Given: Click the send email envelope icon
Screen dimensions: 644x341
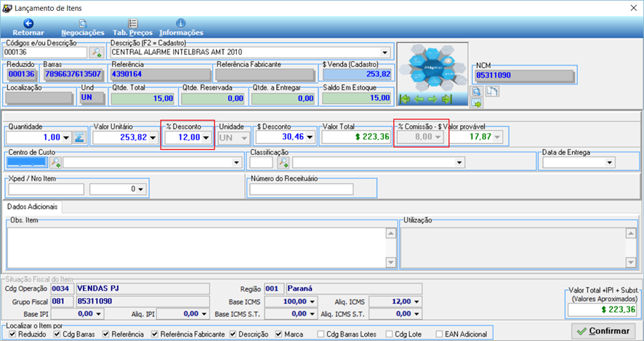Looking at the screenshot, I should 477,103.
